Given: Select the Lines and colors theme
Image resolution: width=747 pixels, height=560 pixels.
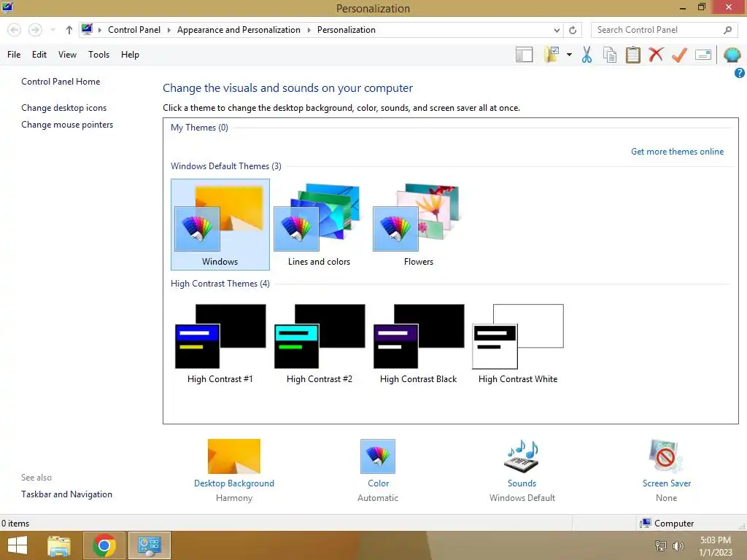Looking at the screenshot, I should (319, 225).
